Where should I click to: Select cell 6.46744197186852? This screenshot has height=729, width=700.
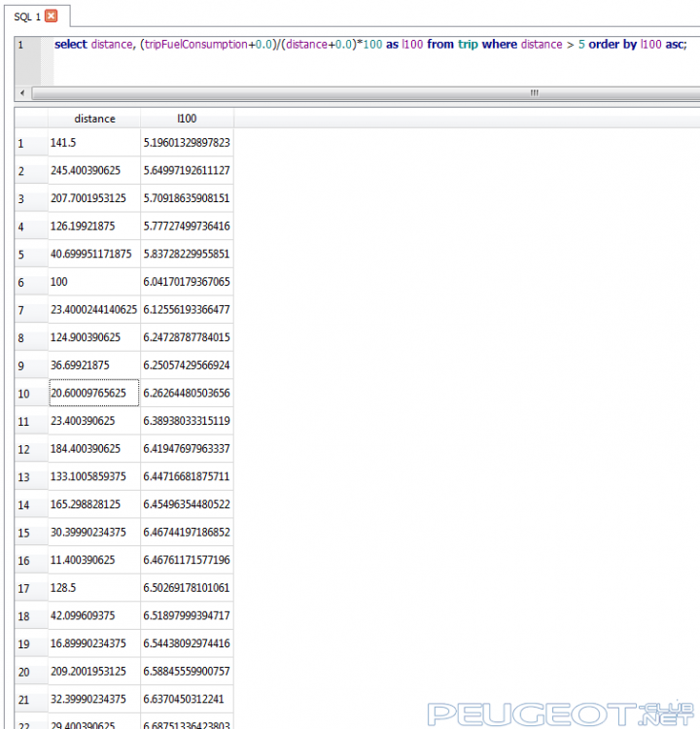pyautogui.click(x=187, y=533)
